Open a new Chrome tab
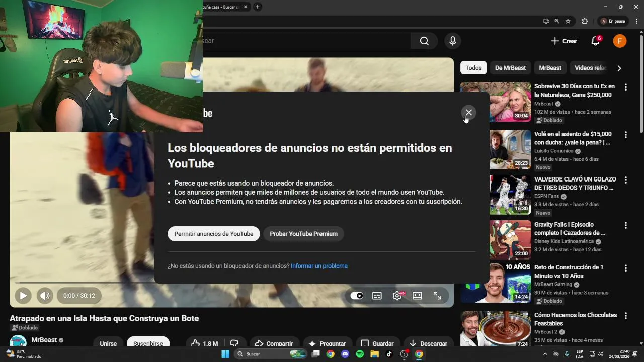This screenshot has width=644, height=362. coord(257,7)
